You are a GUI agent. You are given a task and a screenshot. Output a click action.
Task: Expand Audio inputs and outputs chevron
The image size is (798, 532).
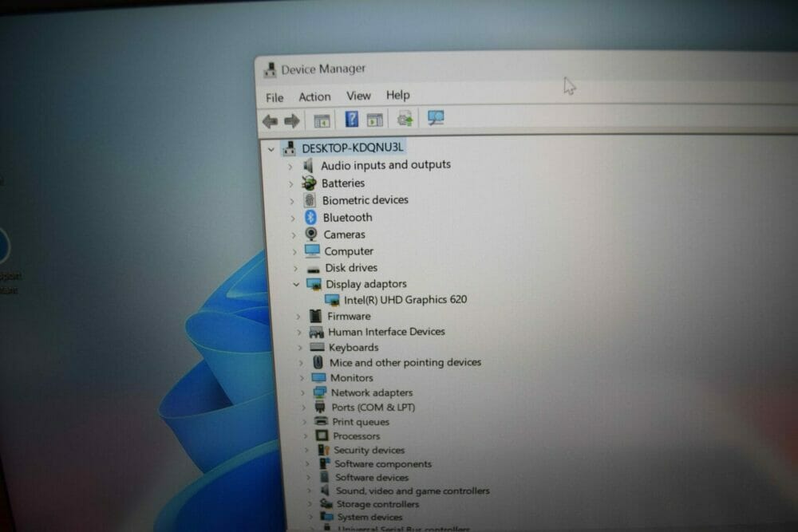coord(290,167)
